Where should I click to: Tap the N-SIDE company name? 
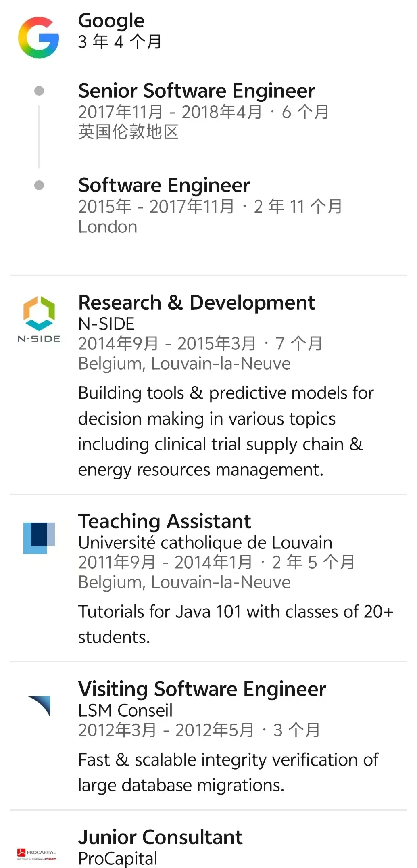tap(106, 324)
